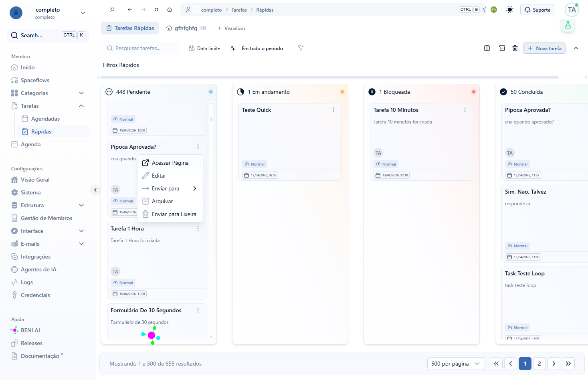Image resolution: width=588 pixels, height=380 pixels.
Task: Open Suporte help button
Action: coord(537,10)
